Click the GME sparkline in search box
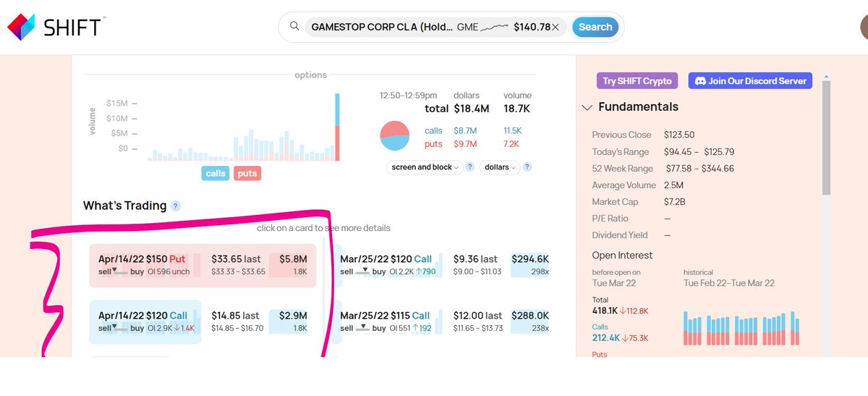The height and width of the screenshot is (396, 868). coord(494,27)
